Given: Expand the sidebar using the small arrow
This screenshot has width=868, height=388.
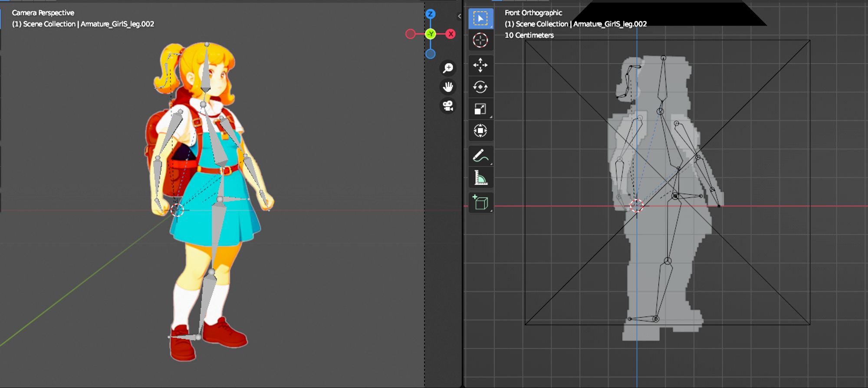Looking at the screenshot, I should (459, 16).
